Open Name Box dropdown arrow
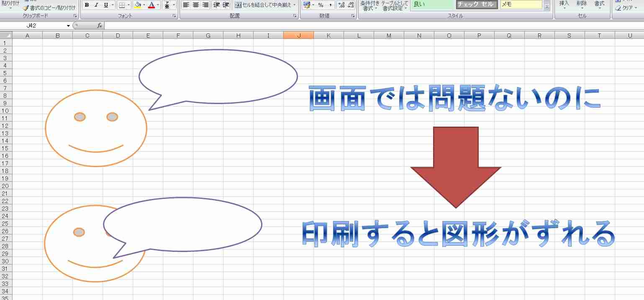Screen dimensions: 644x300 [69, 26]
